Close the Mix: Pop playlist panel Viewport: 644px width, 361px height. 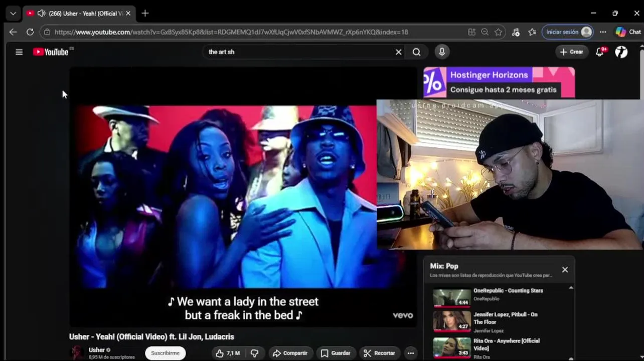[565, 270]
